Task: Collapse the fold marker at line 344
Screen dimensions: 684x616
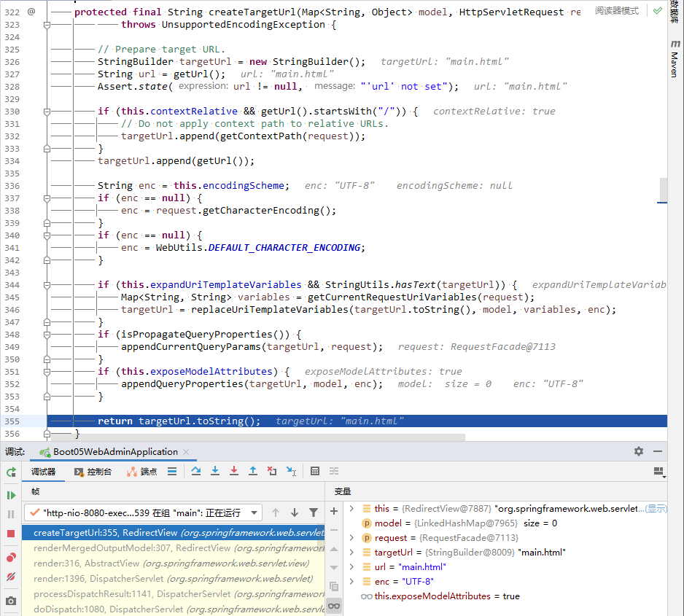Action: point(47,285)
